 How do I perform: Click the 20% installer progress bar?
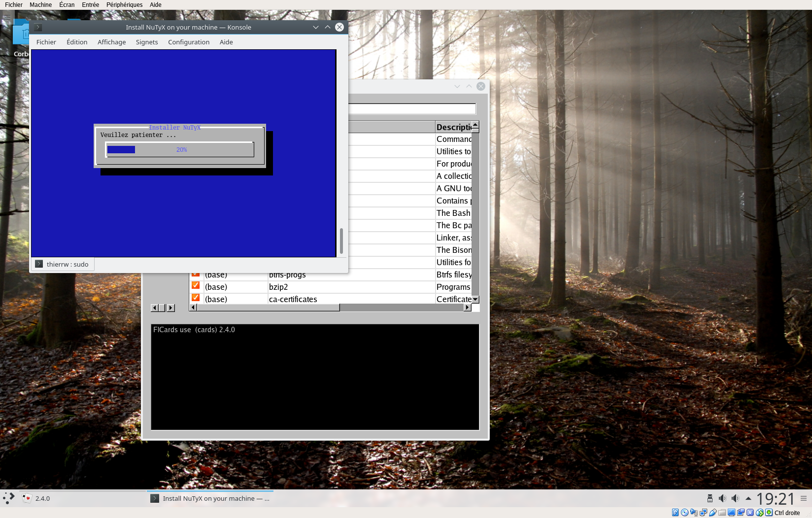point(180,149)
